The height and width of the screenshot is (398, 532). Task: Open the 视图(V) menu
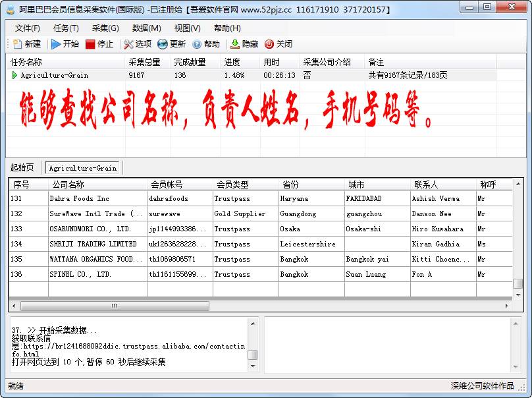point(187,28)
